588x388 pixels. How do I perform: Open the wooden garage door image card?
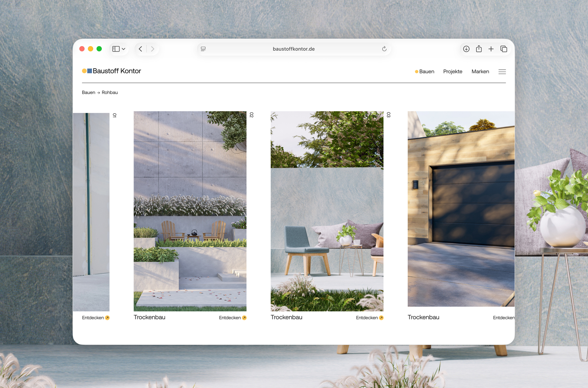(461, 209)
